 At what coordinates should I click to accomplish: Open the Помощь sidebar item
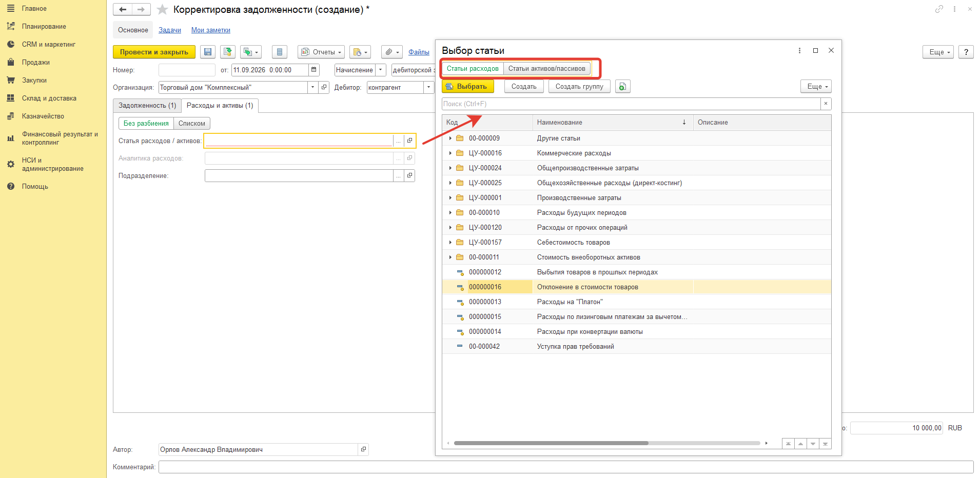point(35,187)
